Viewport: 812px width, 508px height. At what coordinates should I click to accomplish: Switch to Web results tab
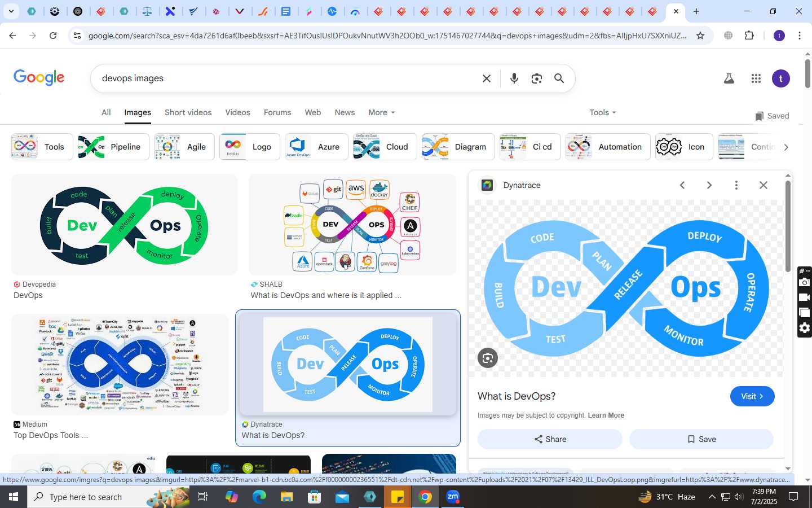pos(313,112)
